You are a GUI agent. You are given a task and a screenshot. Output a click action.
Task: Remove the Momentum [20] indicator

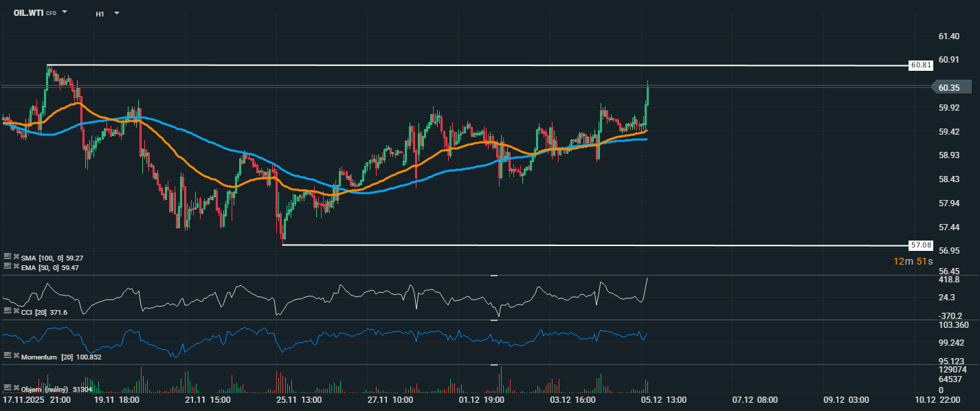click(x=16, y=356)
